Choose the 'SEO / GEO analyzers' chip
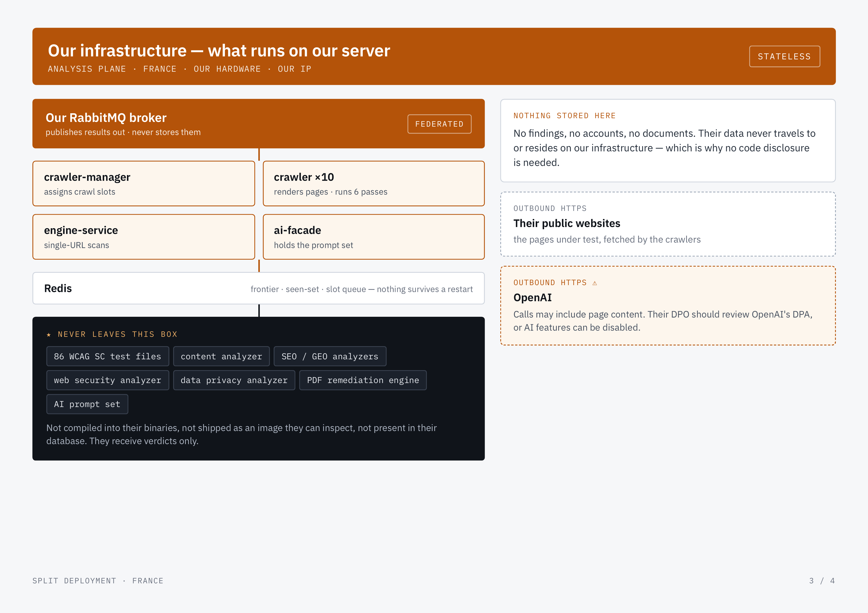Image resolution: width=868 pixels, height=613 pixels. (x=330, y=356)
